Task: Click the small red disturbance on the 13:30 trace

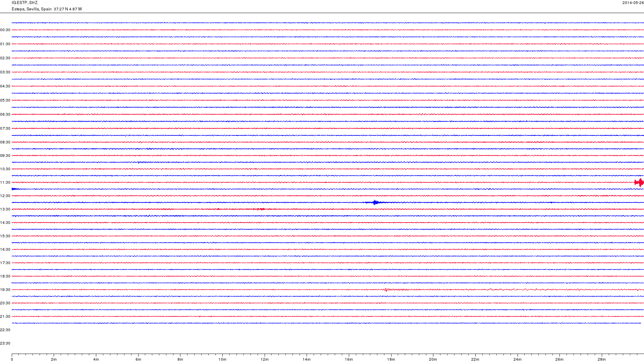Action: (261, 209)
